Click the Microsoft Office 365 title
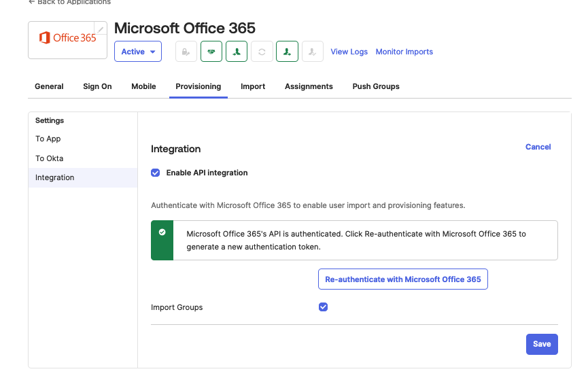Screen dimensions: 588x380 [x=185, y=28]
